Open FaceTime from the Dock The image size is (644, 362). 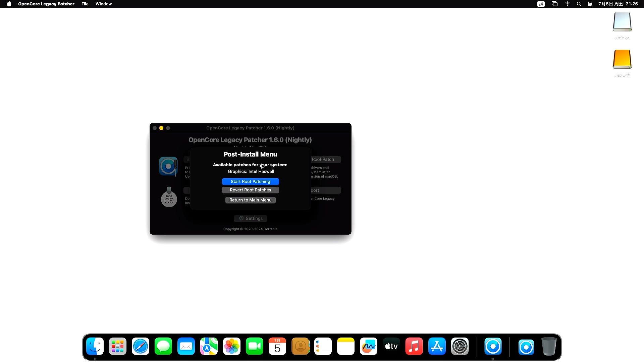[255, 346]
